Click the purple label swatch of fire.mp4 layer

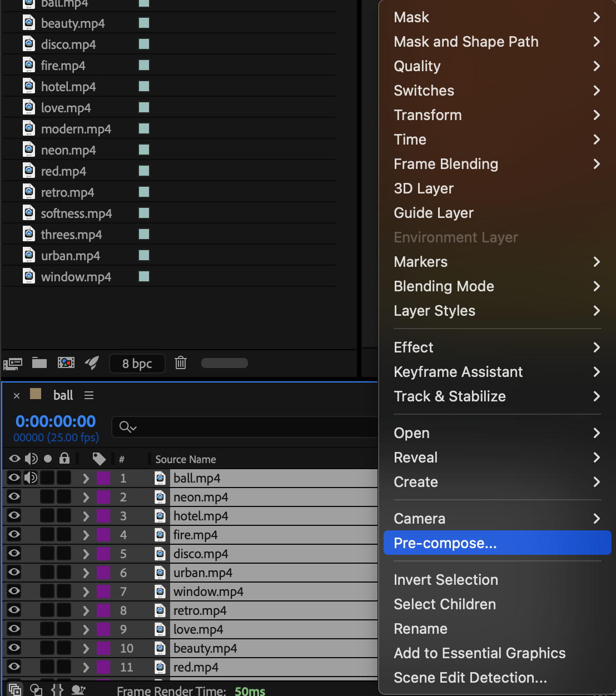(x=103, y=535)
